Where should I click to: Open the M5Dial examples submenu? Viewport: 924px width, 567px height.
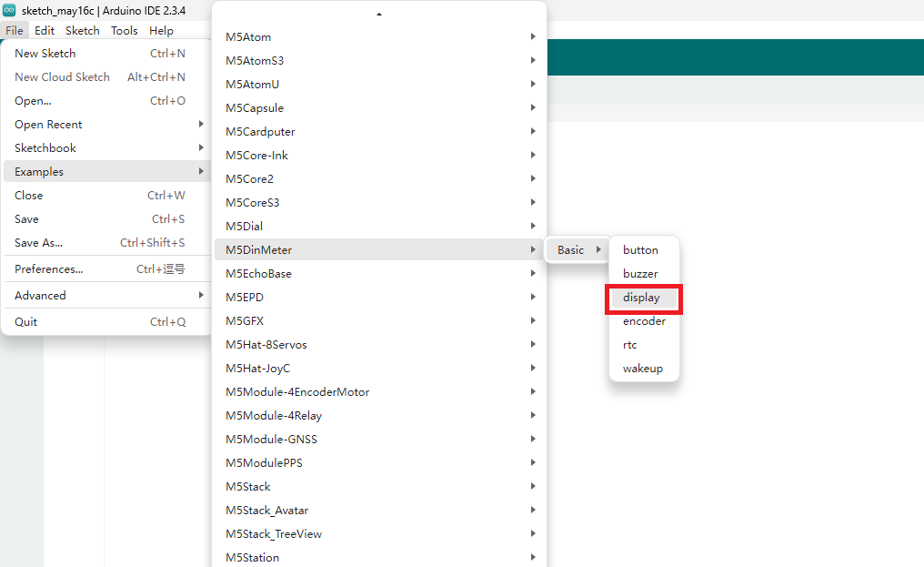379,226
